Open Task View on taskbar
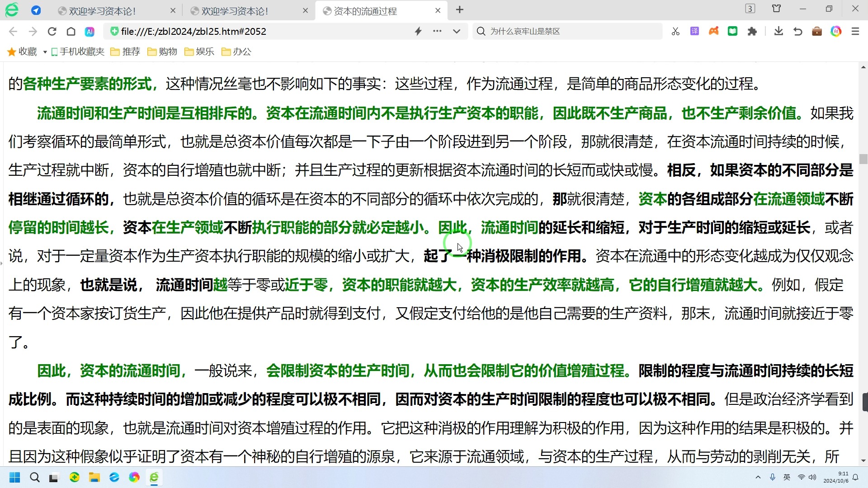 coord(54,477)
